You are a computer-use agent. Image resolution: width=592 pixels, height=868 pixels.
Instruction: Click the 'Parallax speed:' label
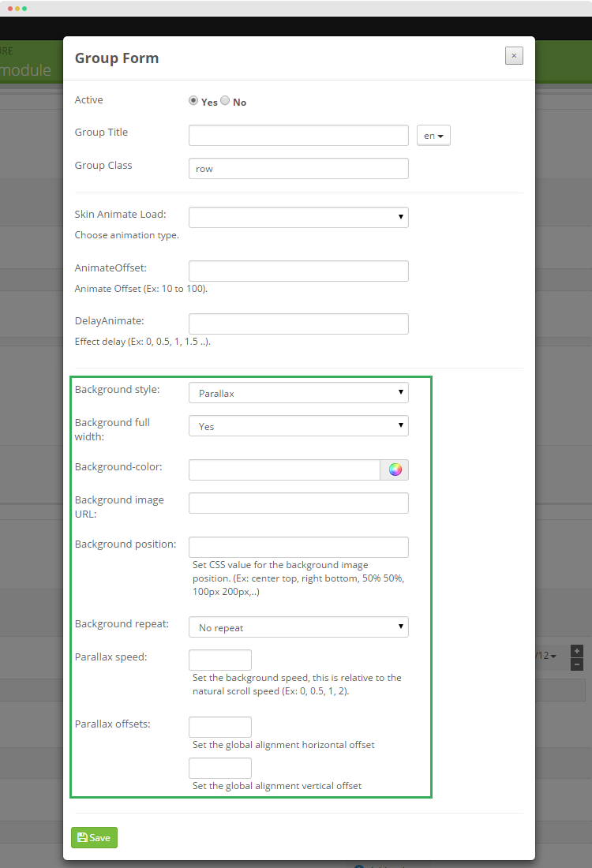(111, 657)
